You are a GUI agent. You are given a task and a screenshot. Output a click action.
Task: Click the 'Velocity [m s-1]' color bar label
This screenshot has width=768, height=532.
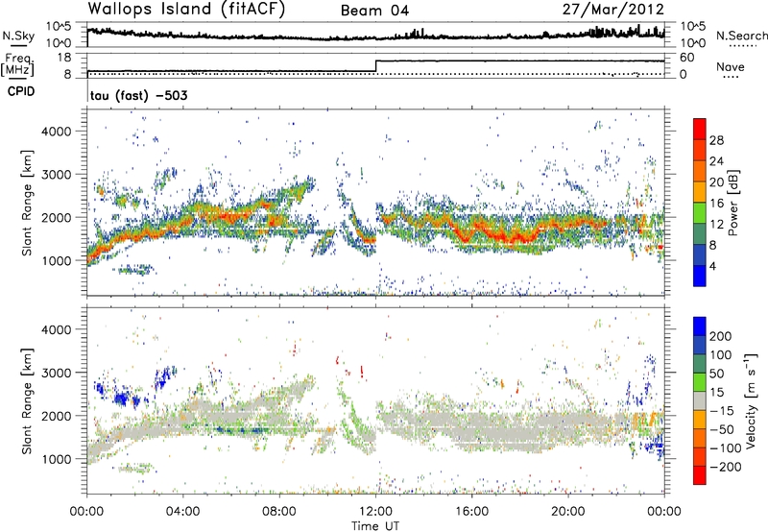751,400
